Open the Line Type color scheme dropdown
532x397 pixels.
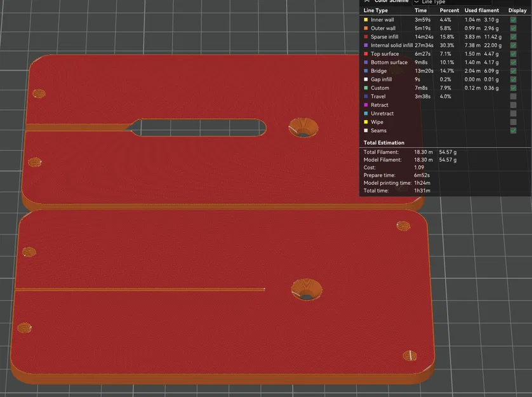point(451,2)
